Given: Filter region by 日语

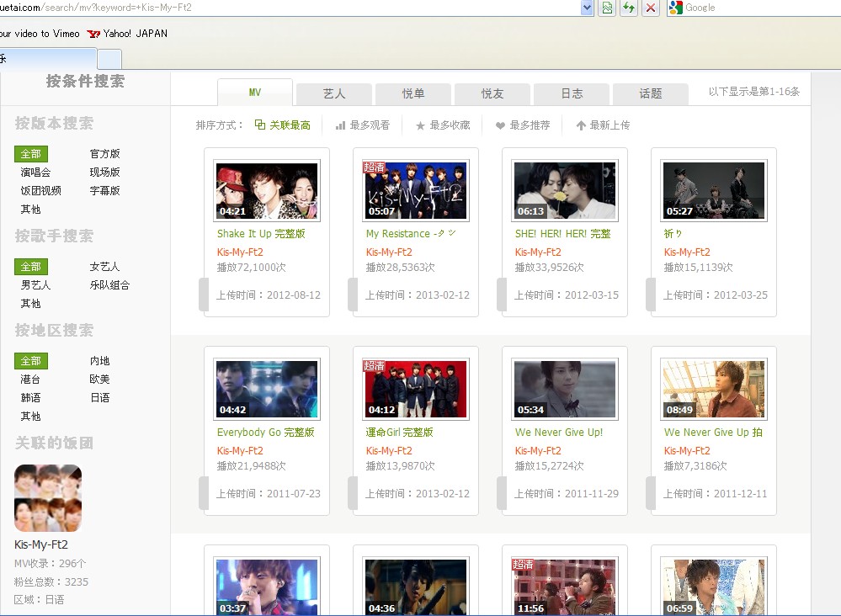Looking at the screenshot, I should tap(100, 397).
